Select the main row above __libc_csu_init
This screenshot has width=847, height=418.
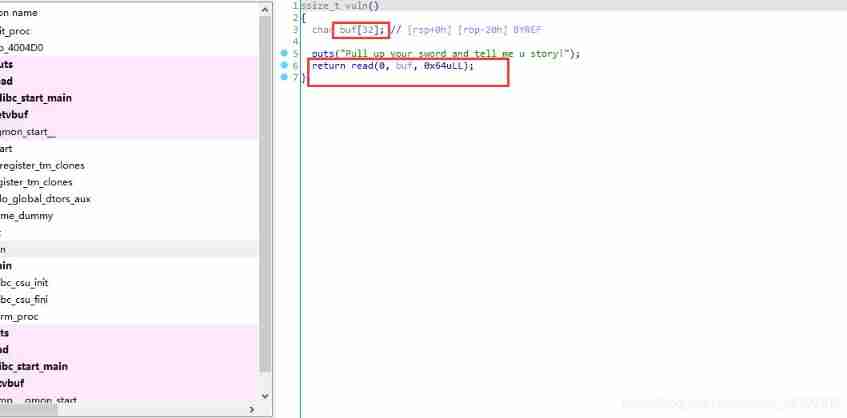tap(129, 266)
